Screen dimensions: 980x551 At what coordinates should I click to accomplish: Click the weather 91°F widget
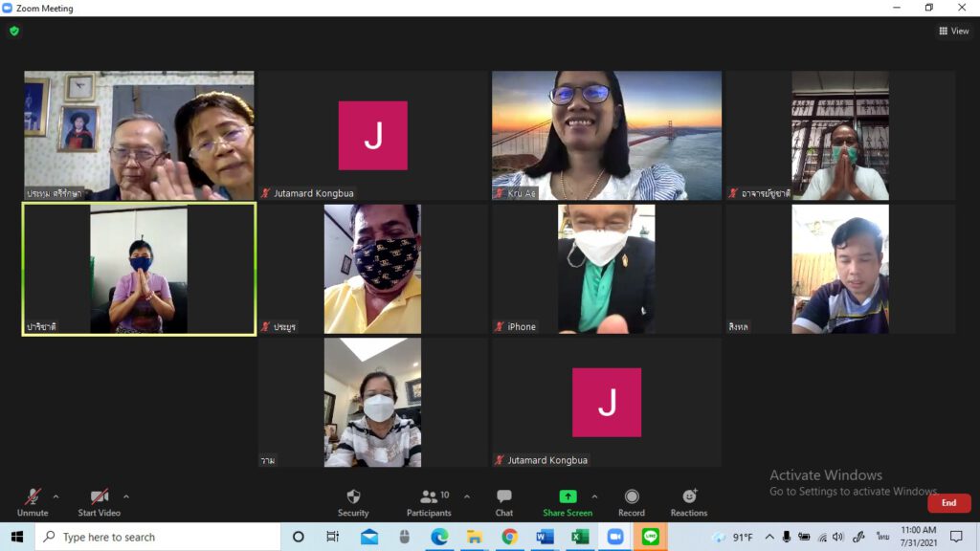pos(732,537)
